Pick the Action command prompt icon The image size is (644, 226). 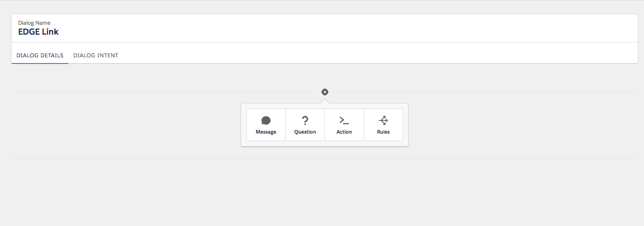(344, 120)
